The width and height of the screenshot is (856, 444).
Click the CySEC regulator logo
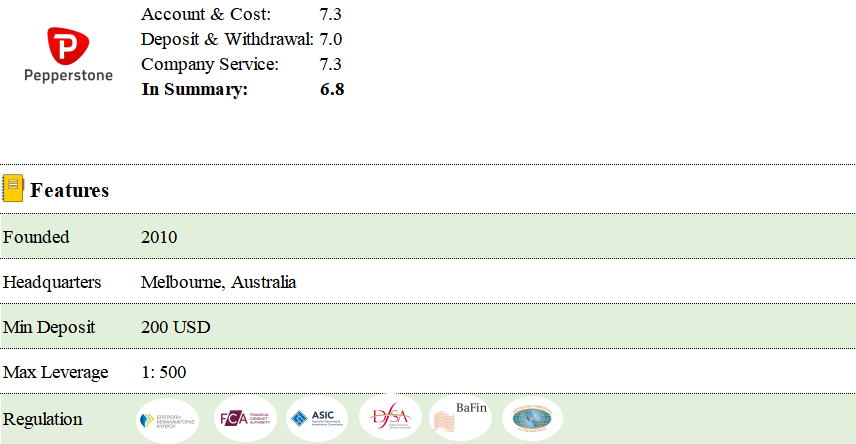[x=168, y=419]
